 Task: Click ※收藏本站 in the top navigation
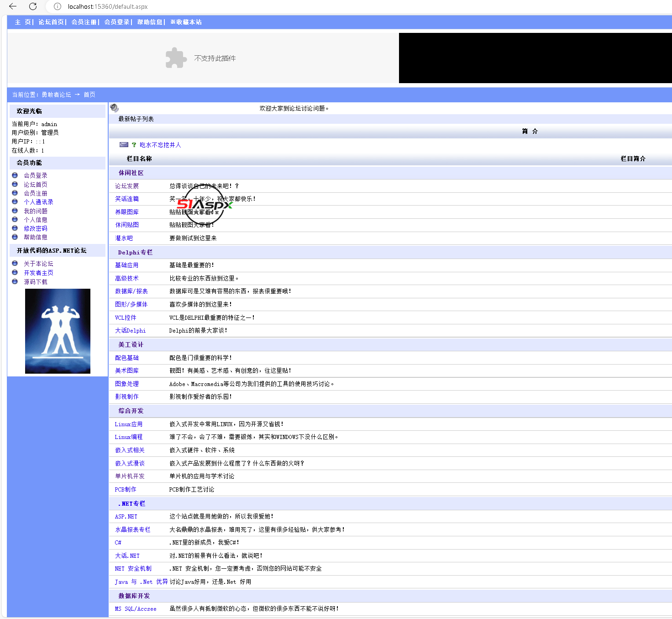pos(186,22)
